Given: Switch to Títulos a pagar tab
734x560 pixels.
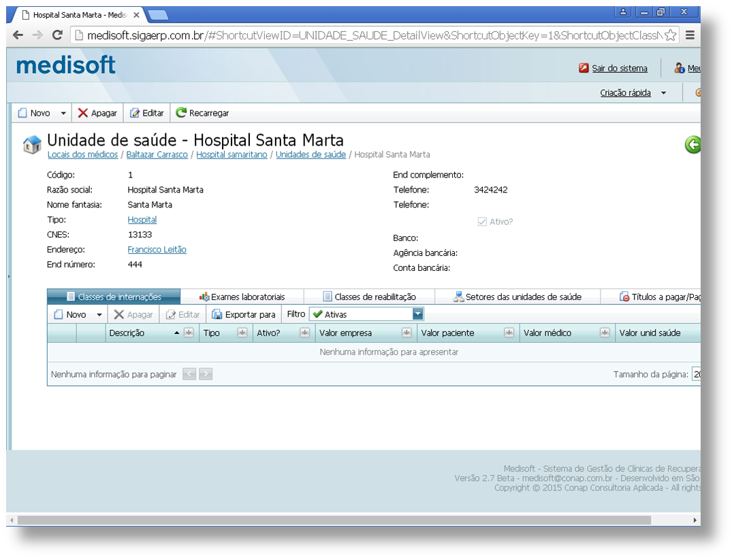Looking at the screenshot, I should (x=651, y=297).
